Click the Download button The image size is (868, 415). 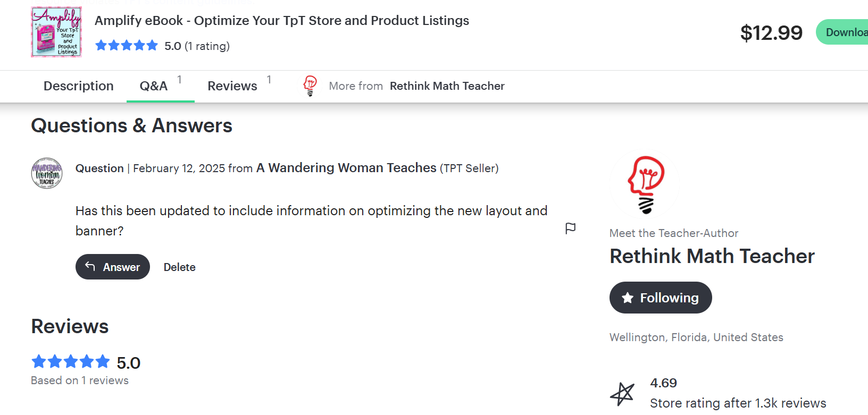pyautogui.click(x=848, y=32)
